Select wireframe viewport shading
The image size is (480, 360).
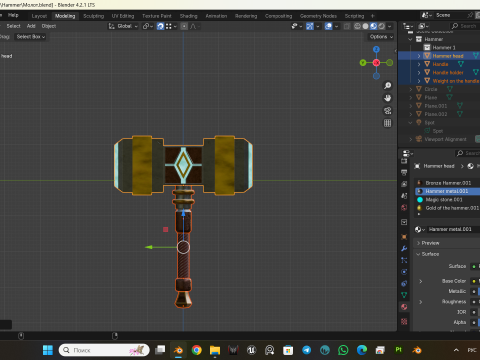tap(357, 26)
